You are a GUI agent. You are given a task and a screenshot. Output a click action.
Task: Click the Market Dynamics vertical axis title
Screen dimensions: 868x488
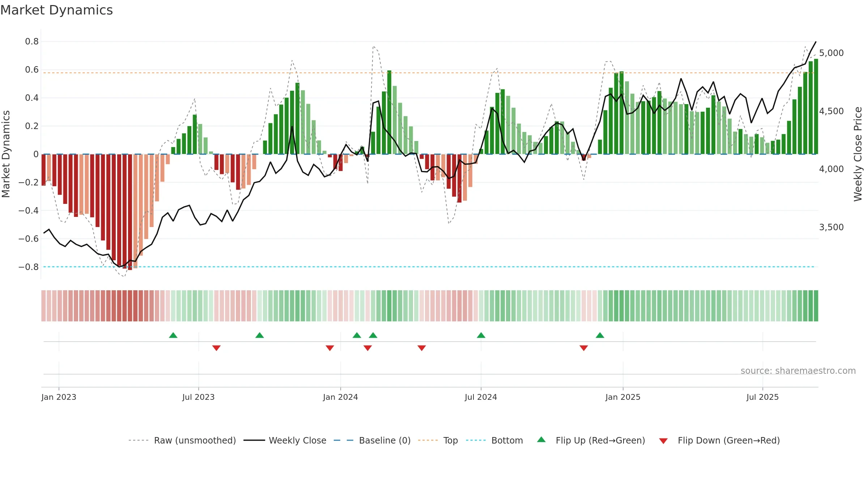6,154
